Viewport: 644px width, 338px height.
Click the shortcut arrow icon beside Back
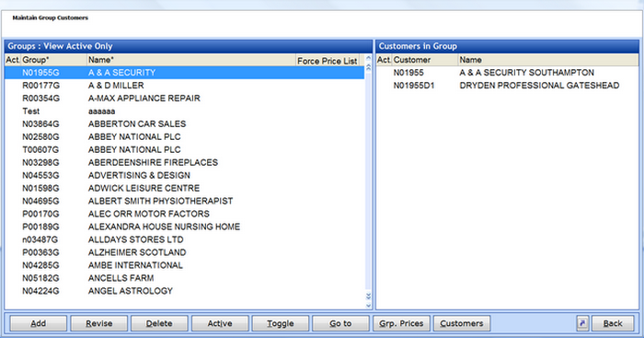click(x=582, y=323)
